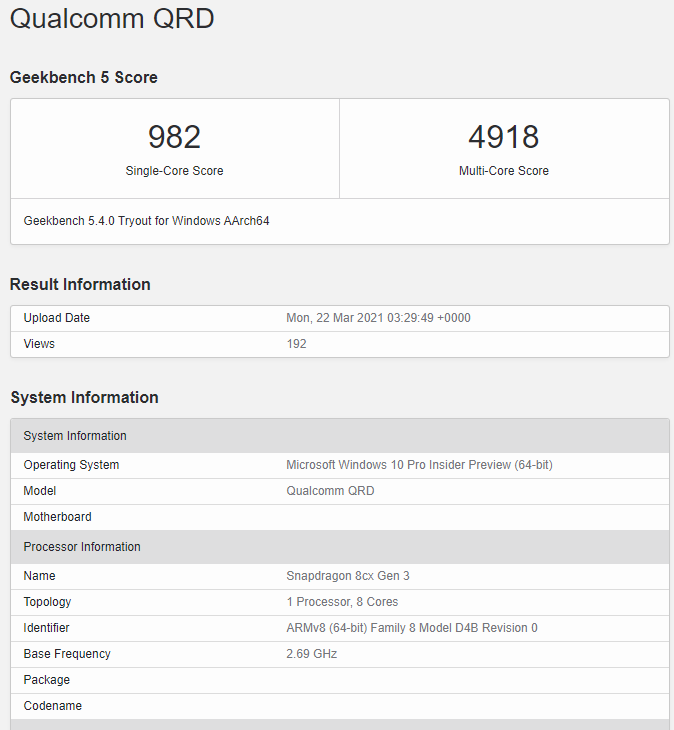This screenshot has height=730, width=674.
Task: Select the ARMv8 (64-bit) Family 8 identifier value
Action: (x=412, y=628)
